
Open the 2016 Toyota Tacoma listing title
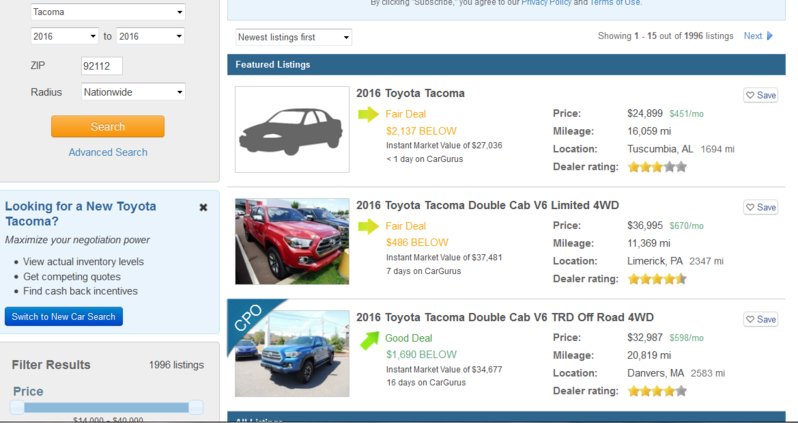coord(410,93)
